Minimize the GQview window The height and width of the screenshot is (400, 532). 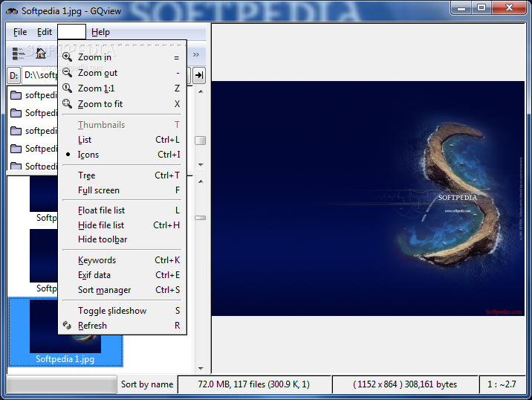(x=461, y=8)
